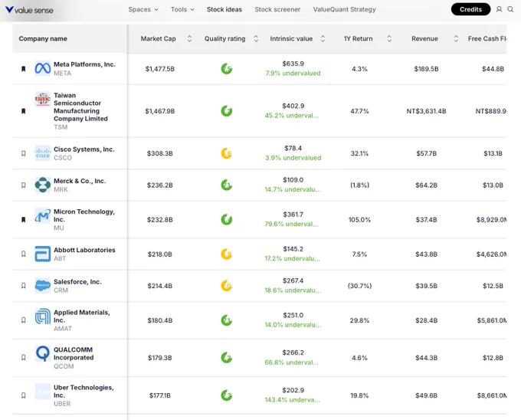521x420 pixels.
Task: Click TSMC's NT$3,631.4B revenue
Action: tap(426, 111)
